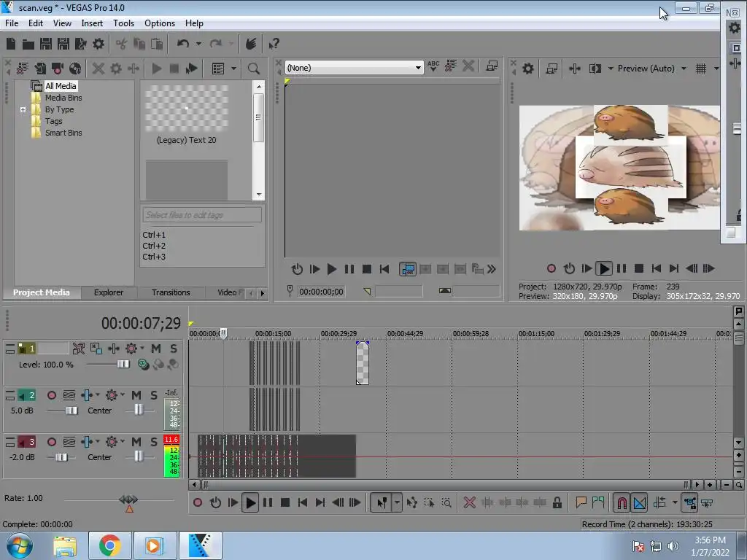Solo audio track 3
Image resolution: width=747 pixels, height=560 pixels.
point(154,442)
